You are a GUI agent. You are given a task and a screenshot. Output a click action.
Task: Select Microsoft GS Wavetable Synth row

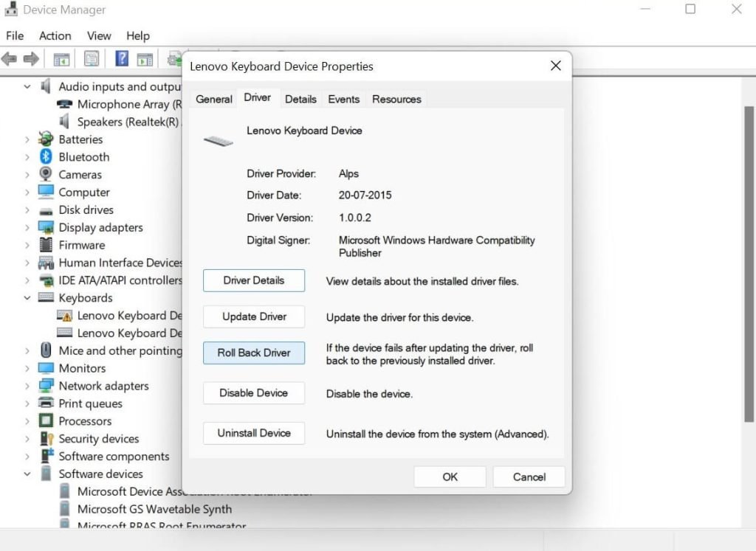click(145, 509)
